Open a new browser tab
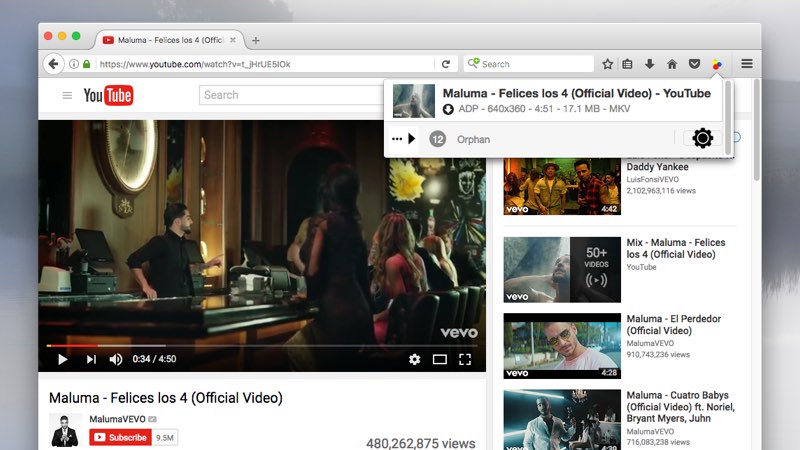 pos(256,40)
